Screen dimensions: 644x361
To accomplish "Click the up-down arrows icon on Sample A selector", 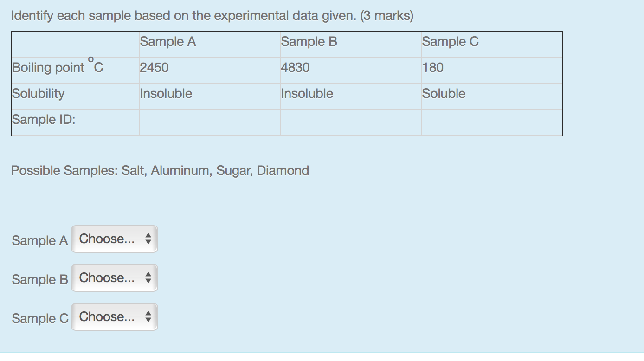I will click(x=148, y=239).
